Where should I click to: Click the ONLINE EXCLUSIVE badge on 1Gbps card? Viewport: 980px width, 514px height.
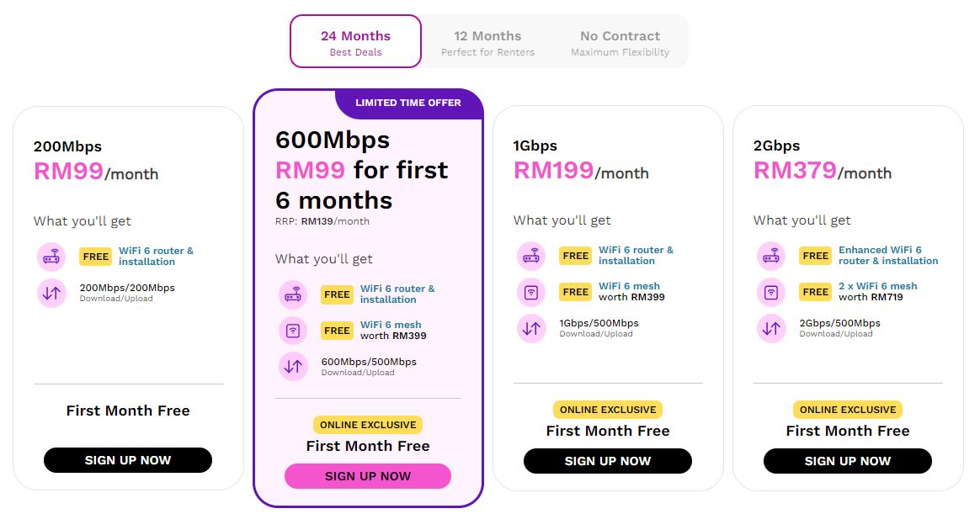point(607,409)
